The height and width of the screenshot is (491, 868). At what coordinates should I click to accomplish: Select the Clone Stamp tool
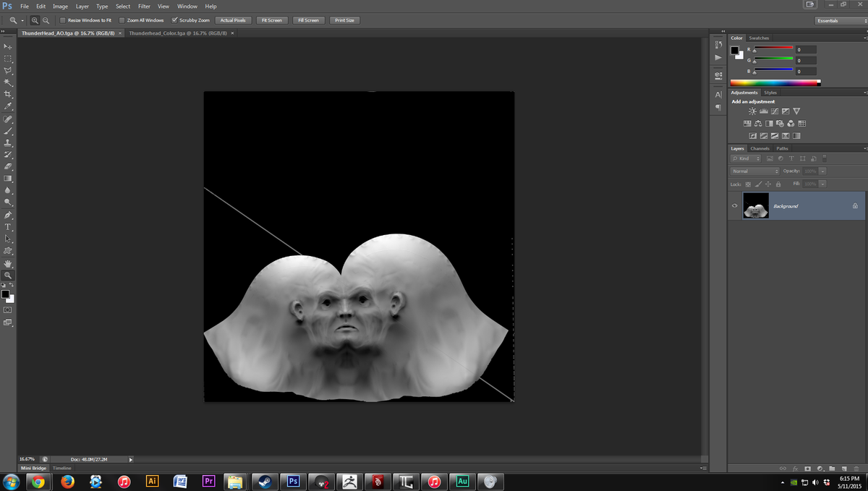[8, 143]
